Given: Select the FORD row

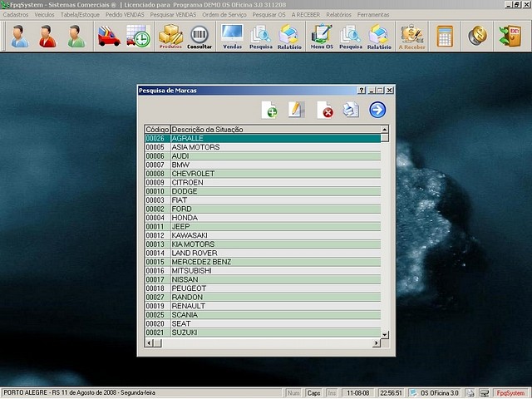Looking at the screenshot, I should coord(263,209).
